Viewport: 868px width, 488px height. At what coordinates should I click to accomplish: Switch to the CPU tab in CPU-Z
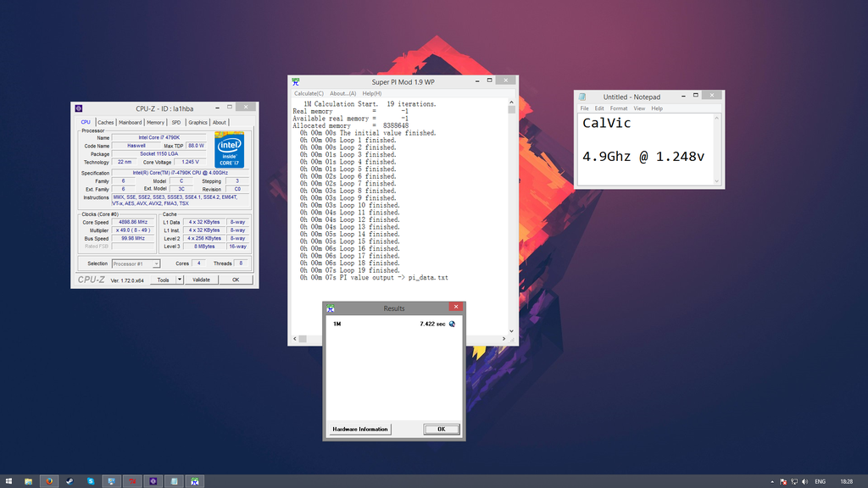[86, 122]
